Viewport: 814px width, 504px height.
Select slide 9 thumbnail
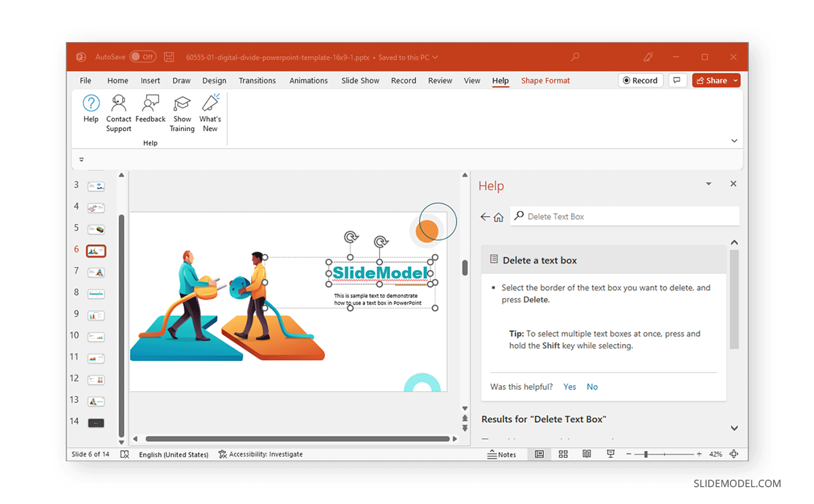[96, 315]
